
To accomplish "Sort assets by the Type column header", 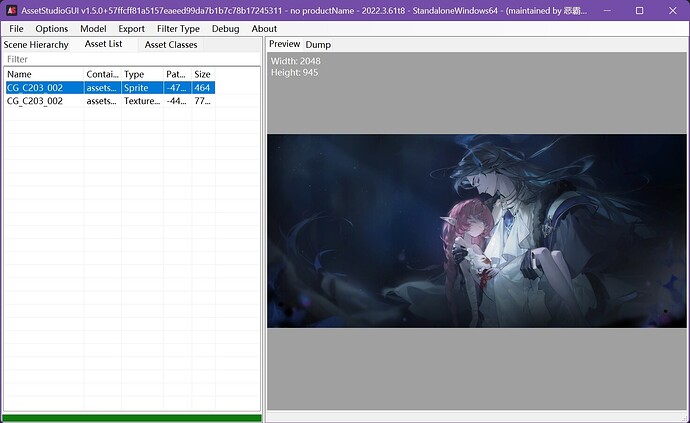I will pyautogui.click(x=140, y=74).
